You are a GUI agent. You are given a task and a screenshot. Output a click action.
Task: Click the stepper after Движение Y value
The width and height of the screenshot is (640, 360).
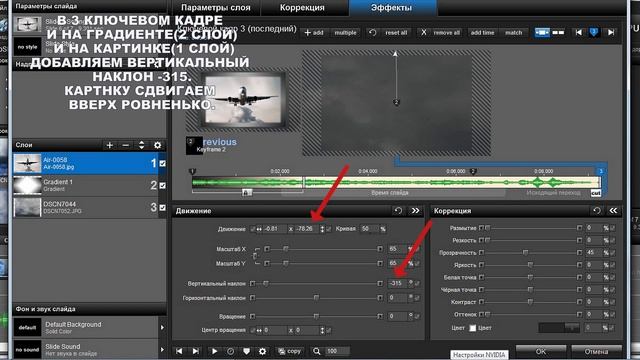click(322, 229)
